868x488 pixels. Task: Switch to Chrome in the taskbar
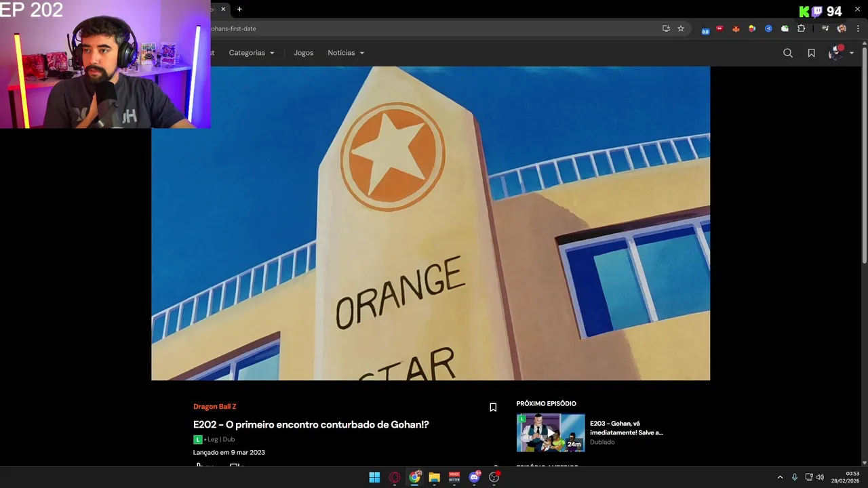[x=414, y=477]
